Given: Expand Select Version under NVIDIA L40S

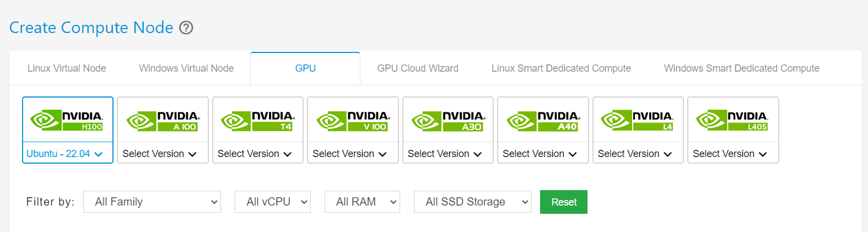Looking at the screenshot, I should click(x=730, y=154).
